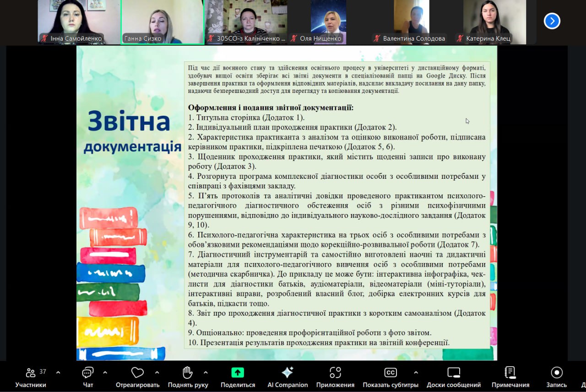
Task: Show next participants with blue arrow
Action: 552,21
